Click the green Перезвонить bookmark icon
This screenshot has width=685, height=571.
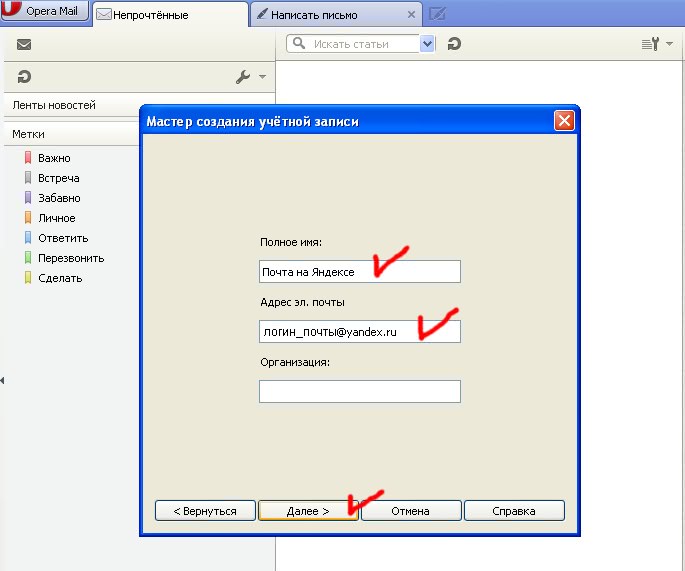pos(28,258)
